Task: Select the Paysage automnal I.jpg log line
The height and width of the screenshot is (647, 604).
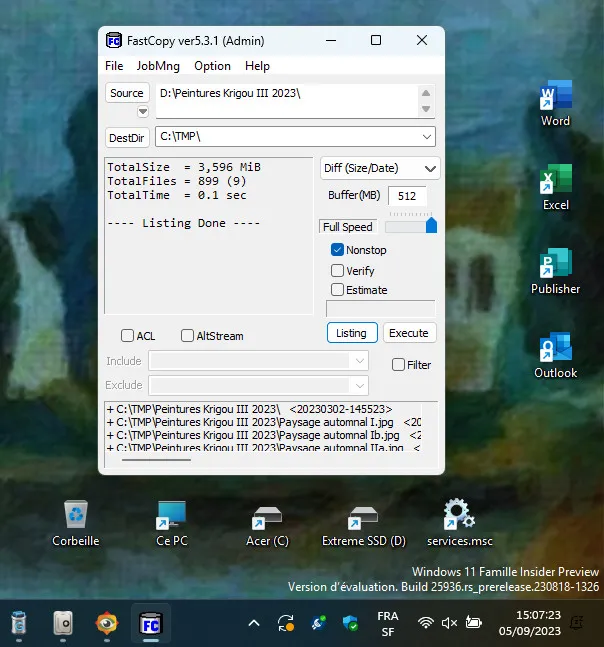Action: coord(264,422)
